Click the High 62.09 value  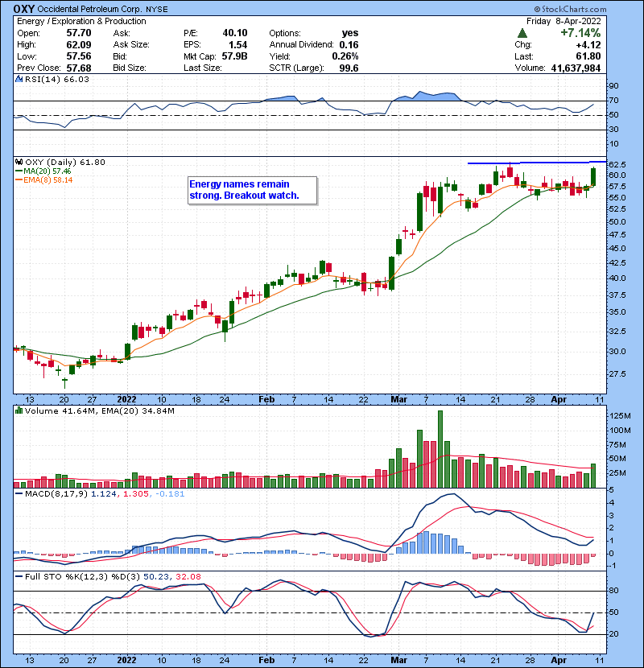pos(79,45)
